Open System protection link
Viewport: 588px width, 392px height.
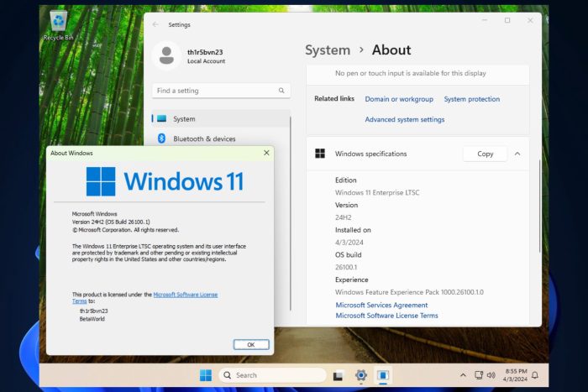click(x=472, y=99)
